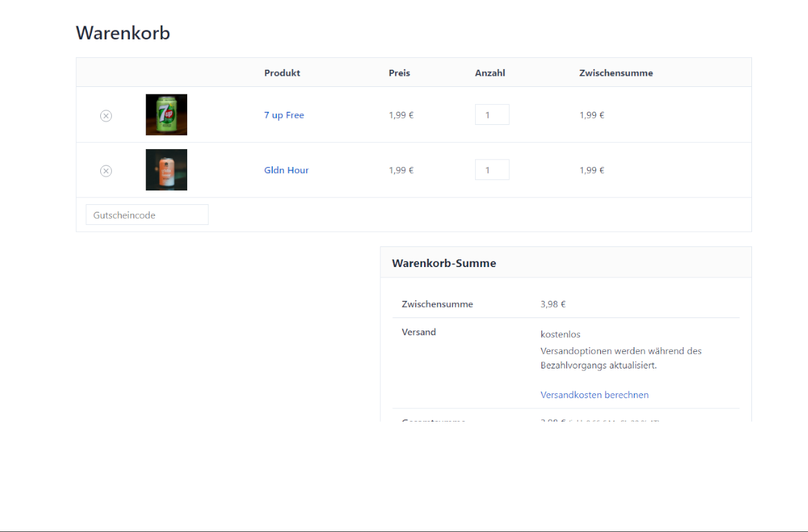This screenshot has height=532, width=808.
Task: Click the Warenkorb-Summe heading
Action: [x=443, y=263]
